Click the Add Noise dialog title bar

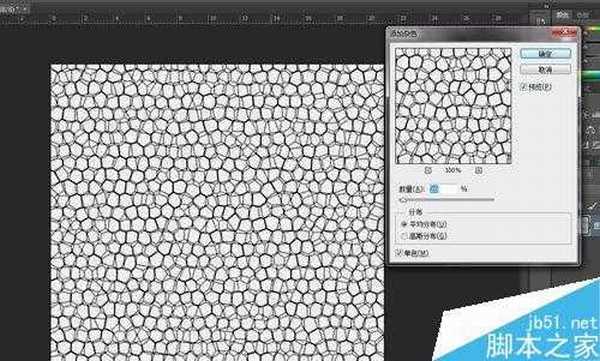click(470, 34)
